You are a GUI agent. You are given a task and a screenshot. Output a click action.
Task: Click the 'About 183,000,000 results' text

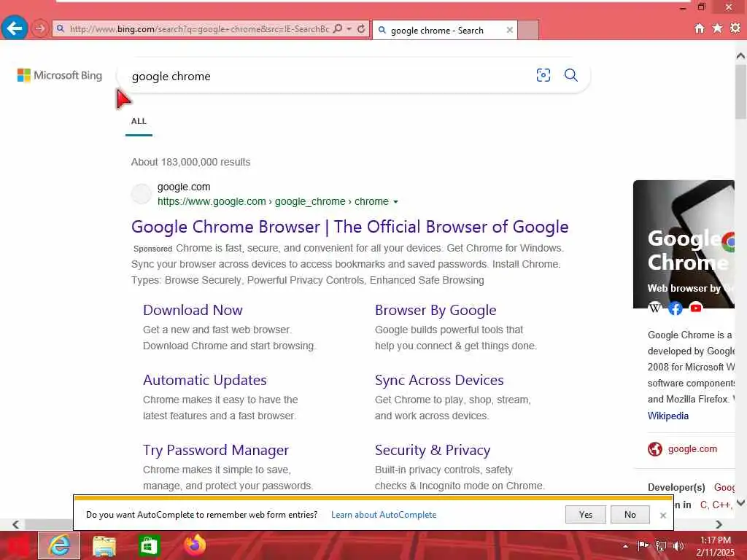[x=190, y=162]
